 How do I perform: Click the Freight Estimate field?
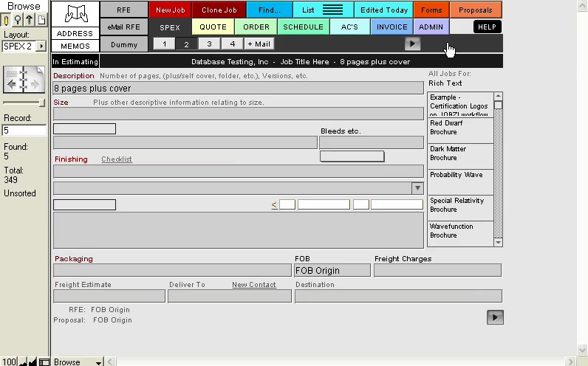(x=109, y=296)
